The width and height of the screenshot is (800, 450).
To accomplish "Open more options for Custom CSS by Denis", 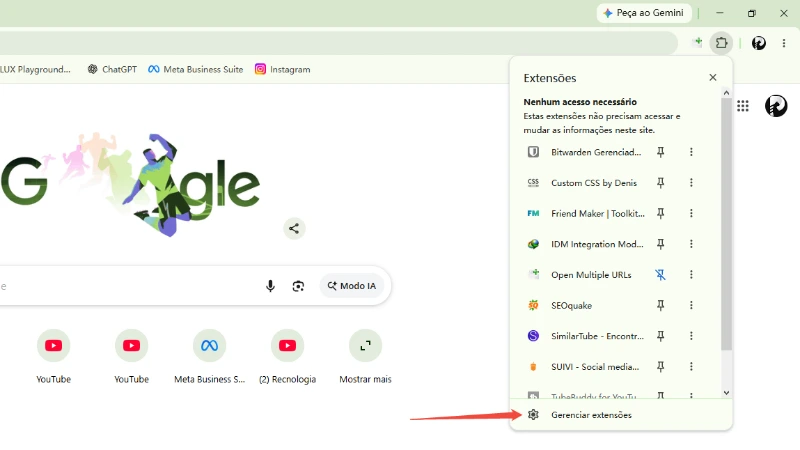I will pyautogui.click(x=691, y=183).
